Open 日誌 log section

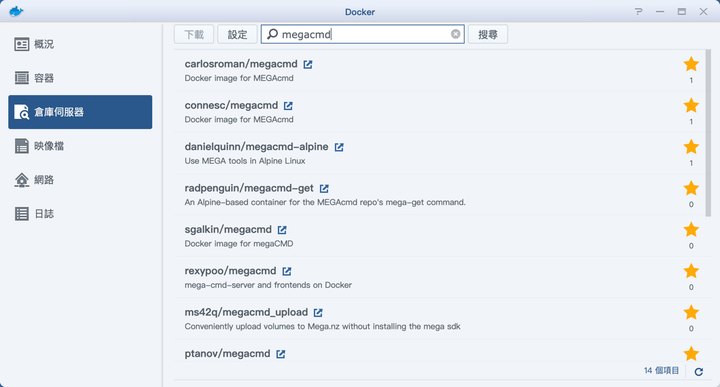(80, 214)
